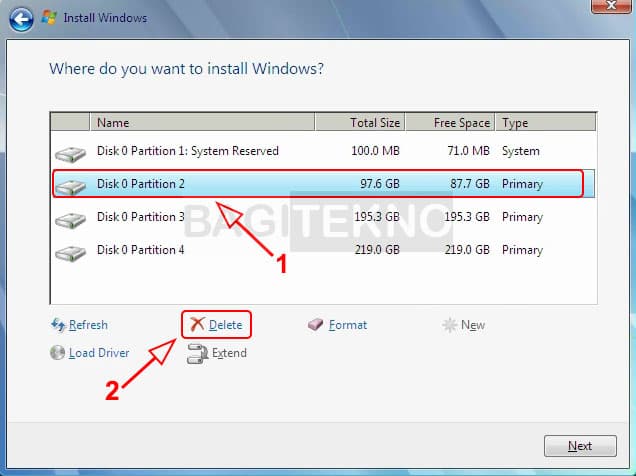
Task: Click the Extend partition icon
Action: [x=198, y=354]
